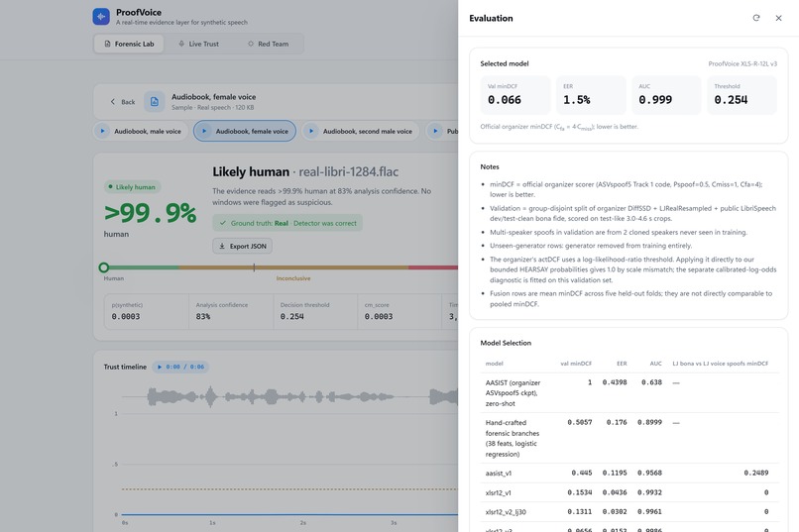The width and height of the screenshot is (799, 532).
Task: Select the xlsr12_v1 model row
Action: click(x=629, y=492)
